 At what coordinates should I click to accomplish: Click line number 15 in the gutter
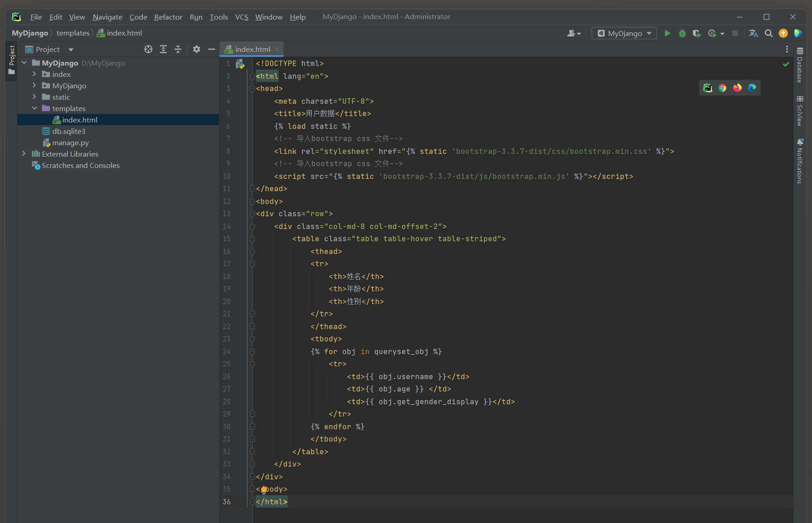click(227, 239)
